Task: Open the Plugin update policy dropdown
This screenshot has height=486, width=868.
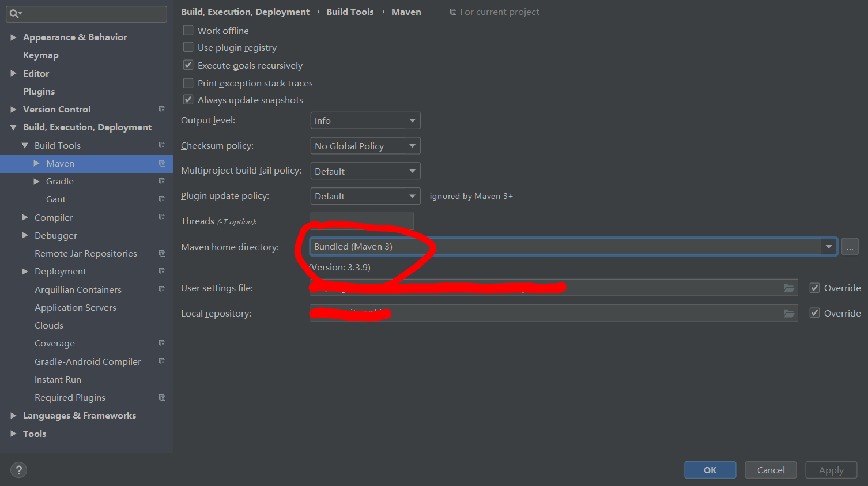Action: tap(365, 196)
